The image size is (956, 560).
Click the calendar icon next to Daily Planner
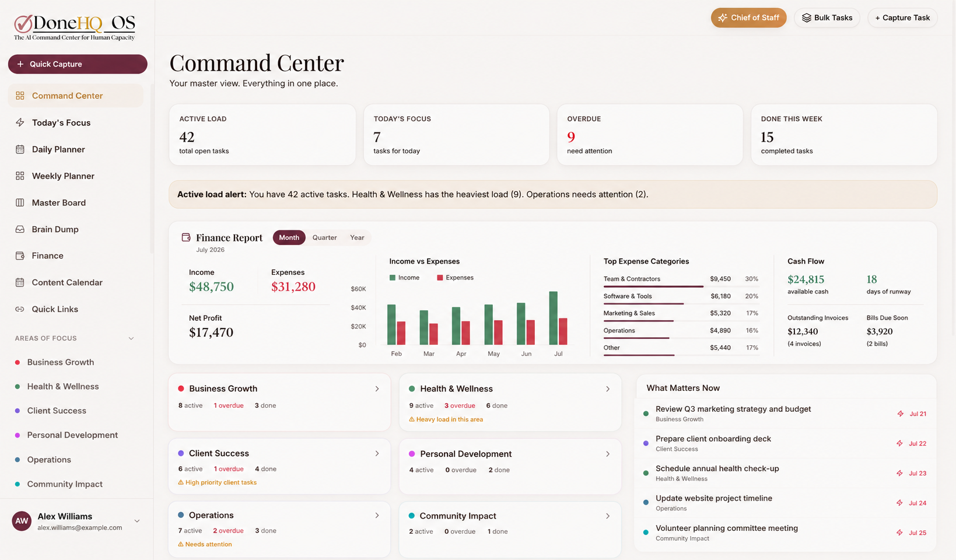point(20,149)
